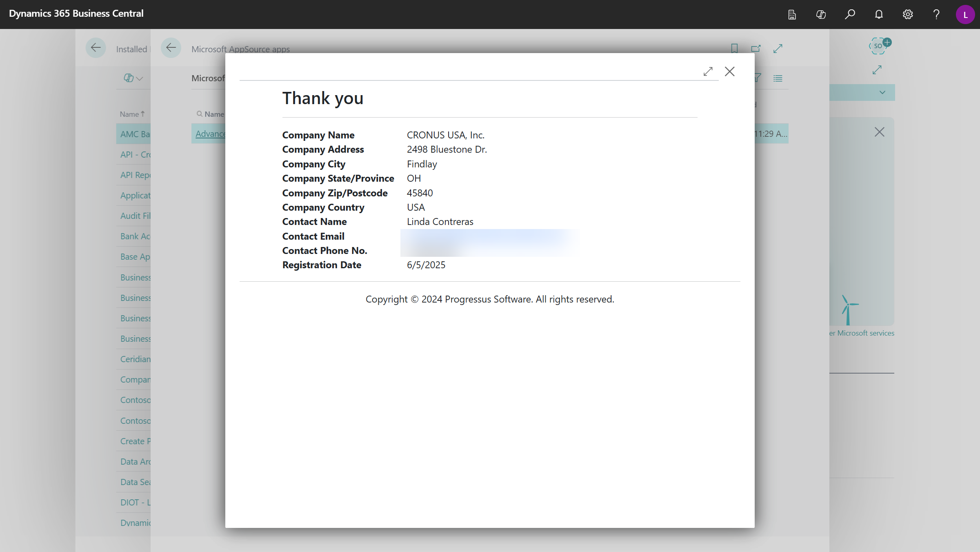980x552 pixels.
Task: Open the Advanced app link in the list
Action: click(210, 134)
